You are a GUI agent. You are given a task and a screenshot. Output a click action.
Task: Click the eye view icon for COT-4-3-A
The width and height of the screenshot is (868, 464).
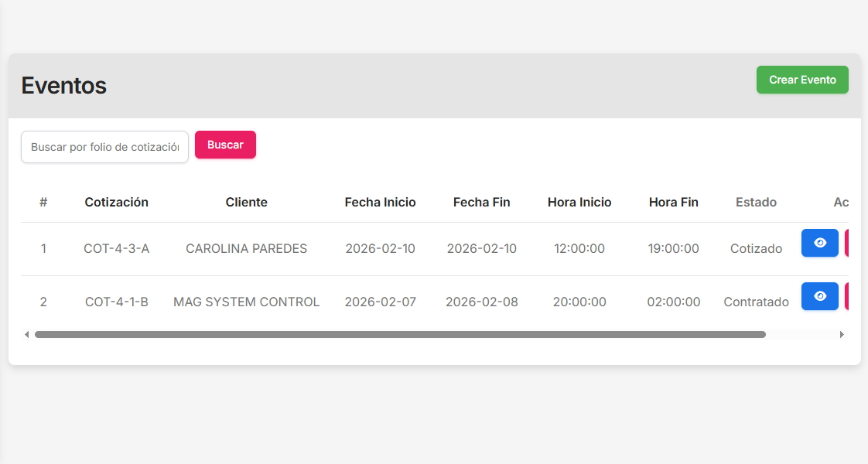point(820,243)
